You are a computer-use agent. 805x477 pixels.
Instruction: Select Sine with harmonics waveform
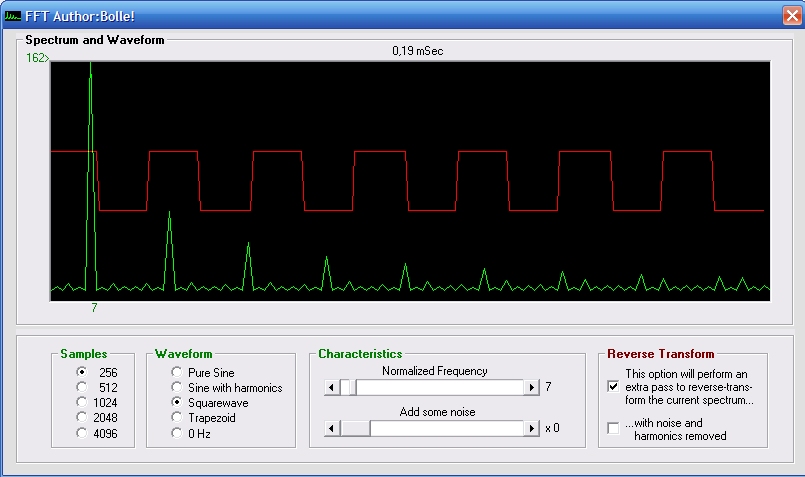click(x=177, y=387)
